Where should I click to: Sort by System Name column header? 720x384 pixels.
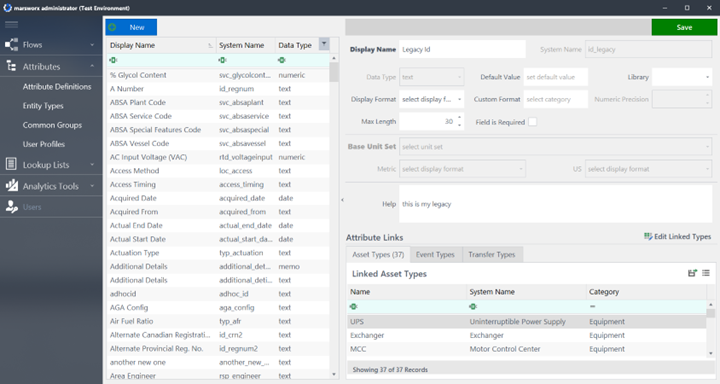[245, 45]
